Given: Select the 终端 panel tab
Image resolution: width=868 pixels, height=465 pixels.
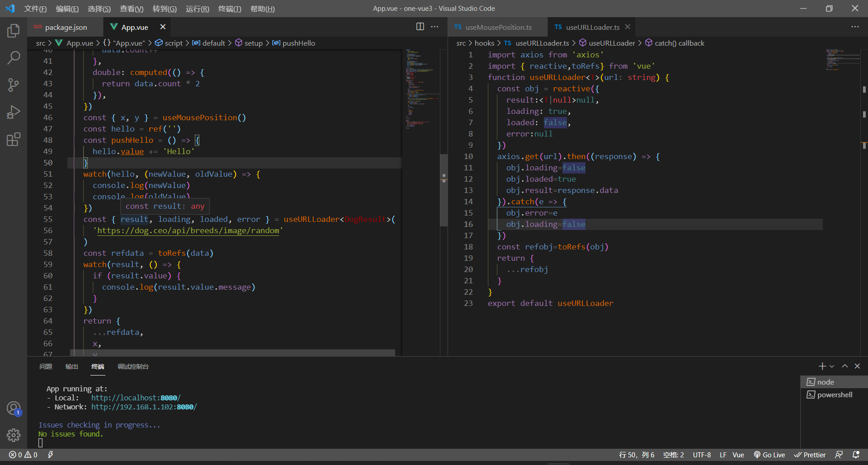Looking at the screenshot, I should click(98, 366).
